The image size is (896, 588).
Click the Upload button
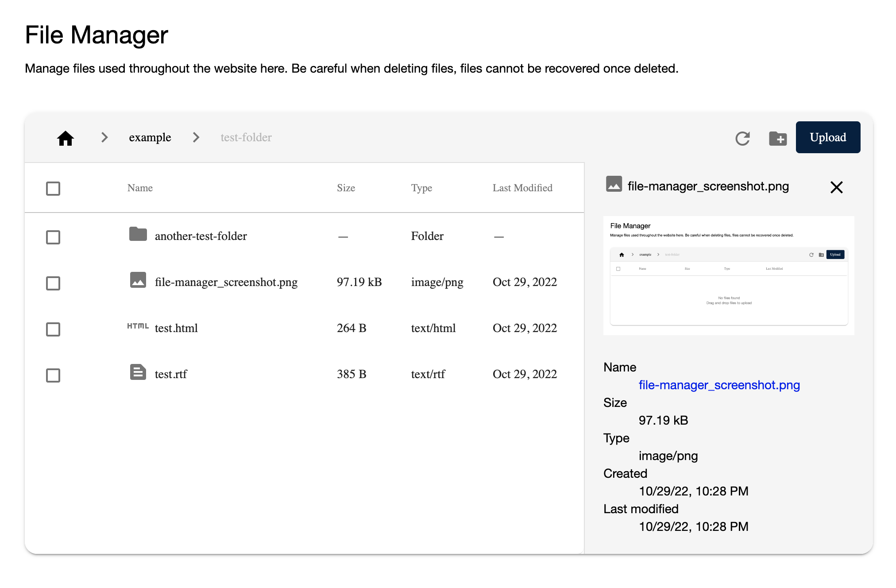pyautogui.click(x=828, y=137)
